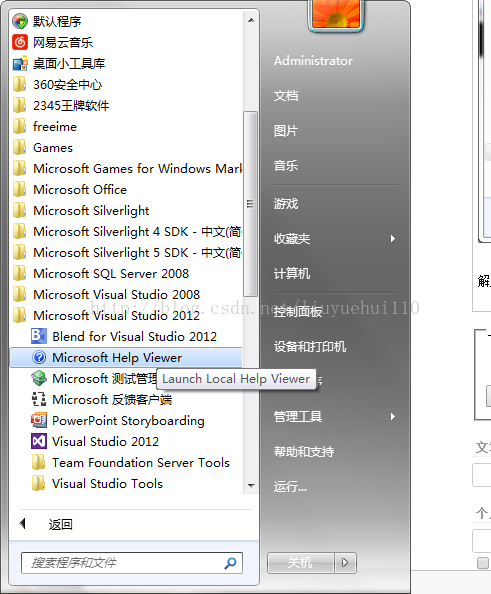Expand Microsoft Games for Windows Marketplace folder
The image size is (491, 594).
click(126, 169)
